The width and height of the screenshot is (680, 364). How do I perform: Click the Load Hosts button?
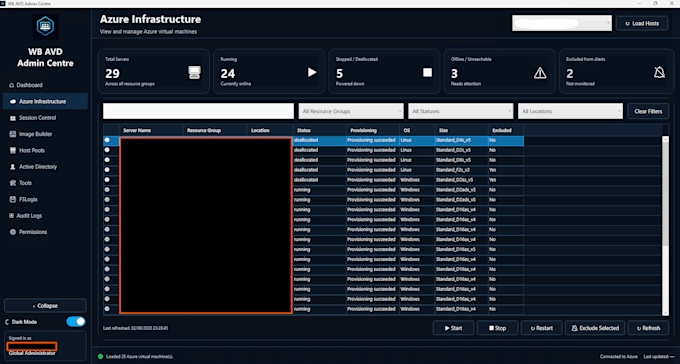tap(642, 23)
